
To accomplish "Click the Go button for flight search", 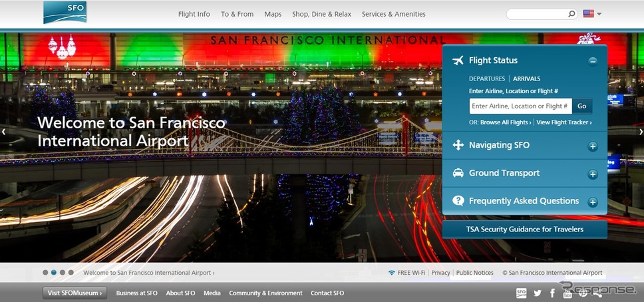I will coord(582,106).
